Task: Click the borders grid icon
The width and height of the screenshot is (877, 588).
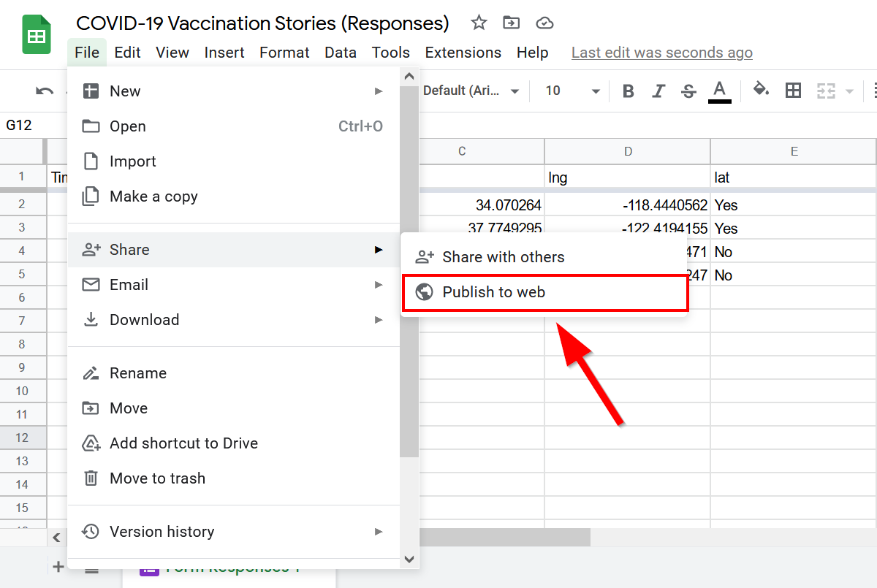Action: click(793, 91)
